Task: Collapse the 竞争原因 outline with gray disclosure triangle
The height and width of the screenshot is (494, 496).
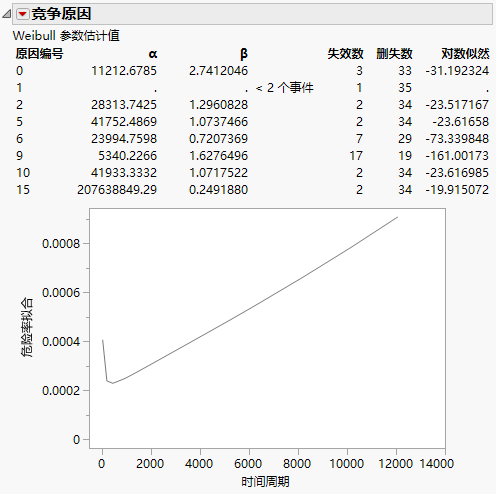Action: (x=7, y=14)
